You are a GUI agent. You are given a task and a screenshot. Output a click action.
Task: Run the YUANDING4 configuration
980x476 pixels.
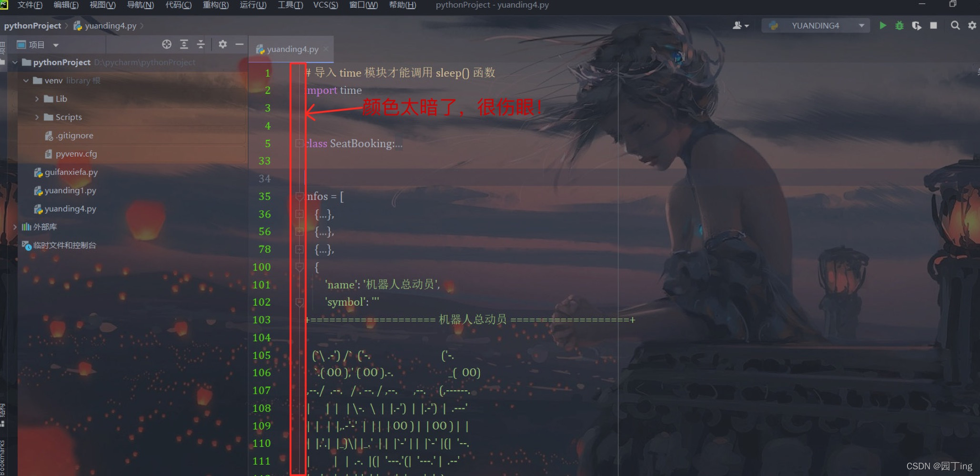pyautogui.click(x=883, y=26)
